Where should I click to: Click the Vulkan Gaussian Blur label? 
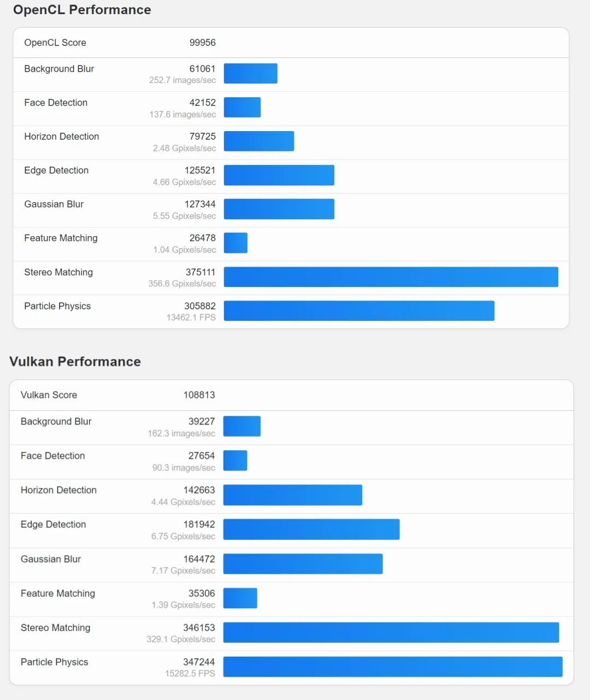coord(51,559)
